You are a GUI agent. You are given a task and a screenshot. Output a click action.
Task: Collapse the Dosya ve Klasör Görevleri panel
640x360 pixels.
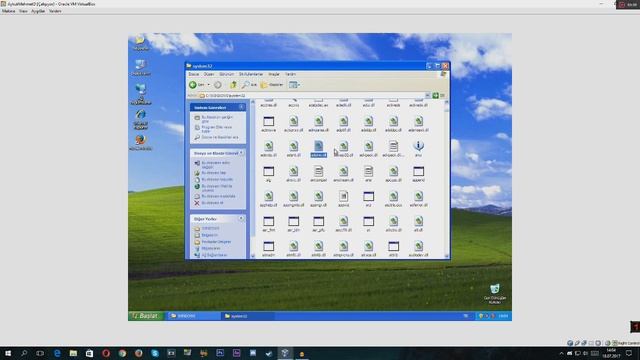pos(242,153)
